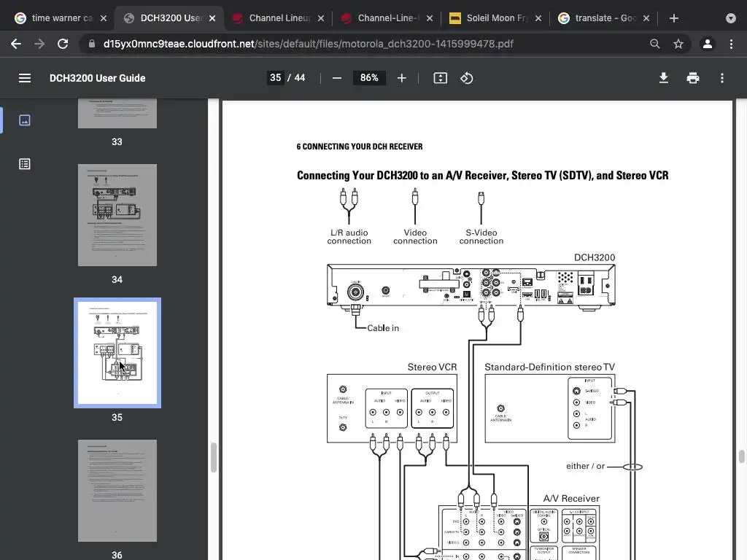The image size is (747, 560).
Task: Close the Channel-Line tab
Action: (430, 18)
